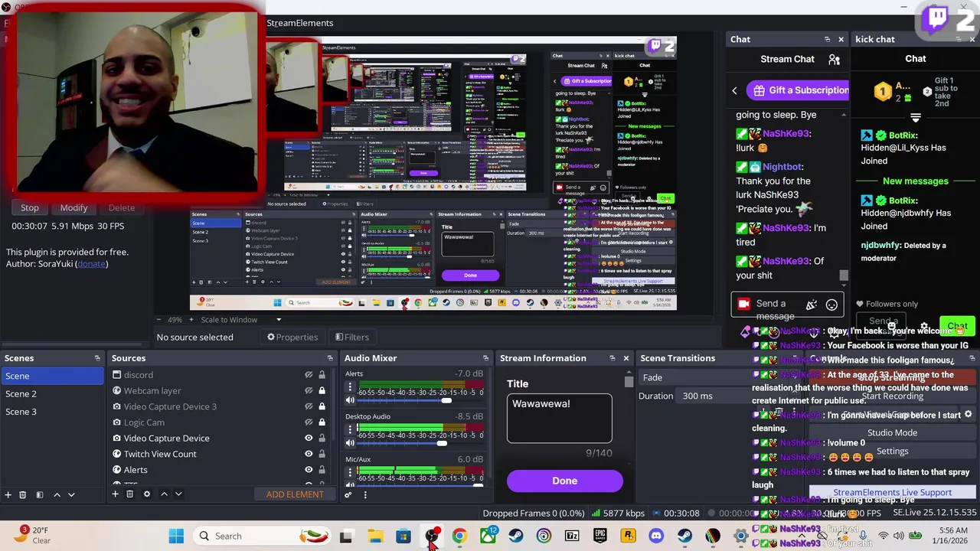Click the Modify button under webcam preview

coord(73,207)
